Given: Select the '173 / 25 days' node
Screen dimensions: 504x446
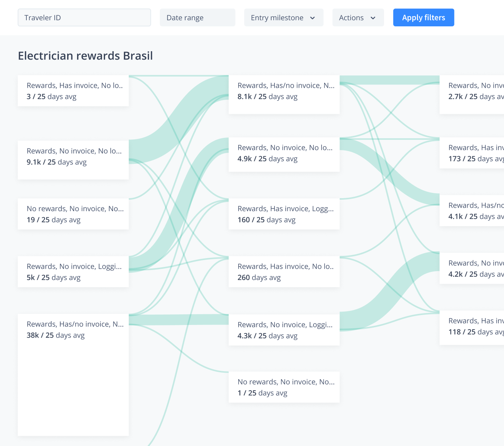Looking at the screenshot, I should 472,153.
